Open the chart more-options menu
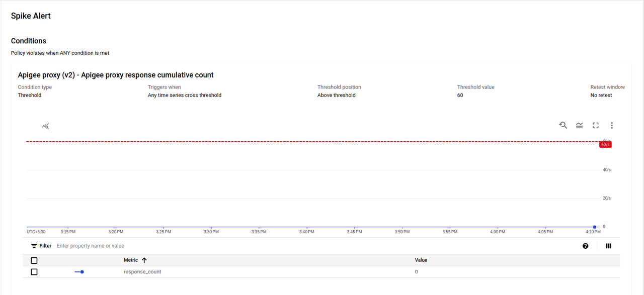 pyautogui.click(x=612, y=126)
